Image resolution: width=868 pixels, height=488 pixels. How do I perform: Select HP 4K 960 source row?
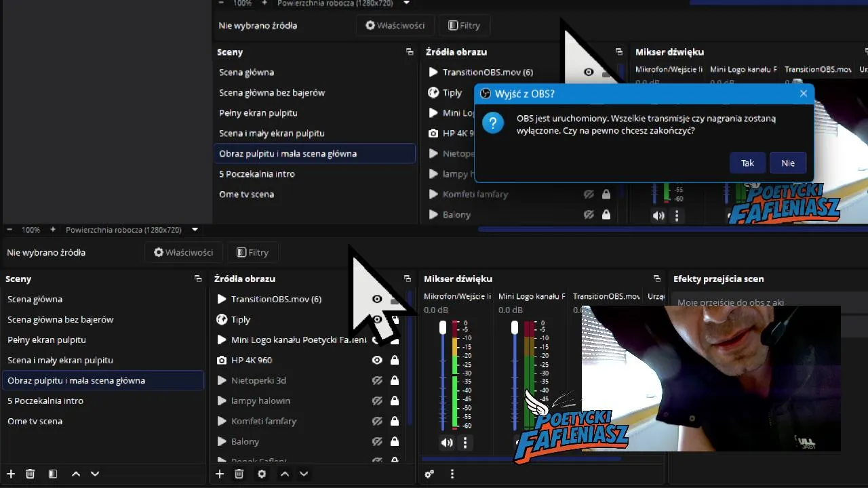point(309,360)
